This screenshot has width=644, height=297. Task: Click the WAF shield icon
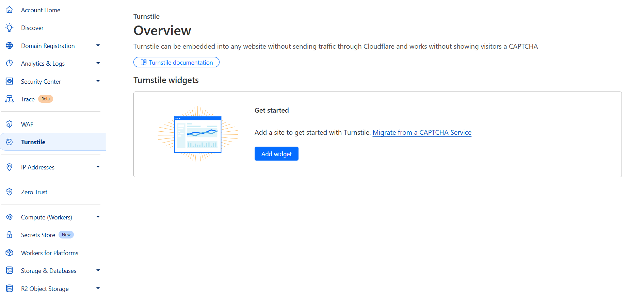pos(10,124)
